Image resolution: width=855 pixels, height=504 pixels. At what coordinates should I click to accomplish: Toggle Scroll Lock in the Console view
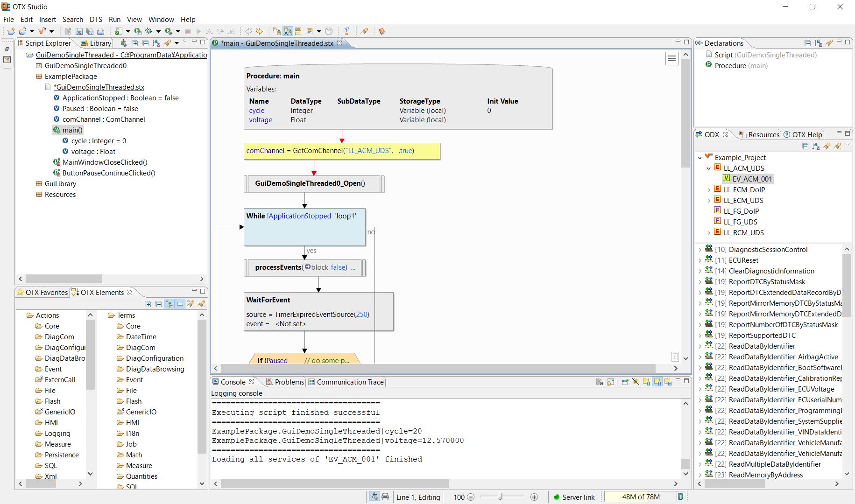tap(610, 381)
